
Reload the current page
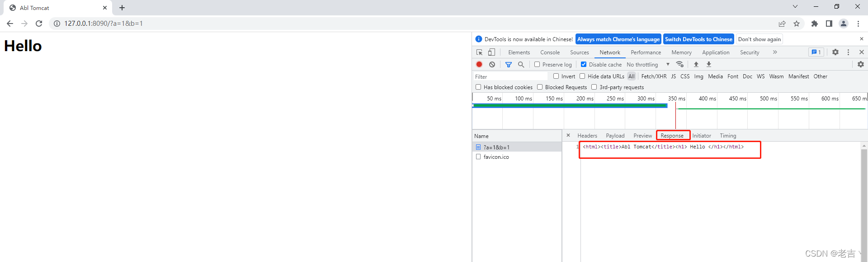[39, 24]
